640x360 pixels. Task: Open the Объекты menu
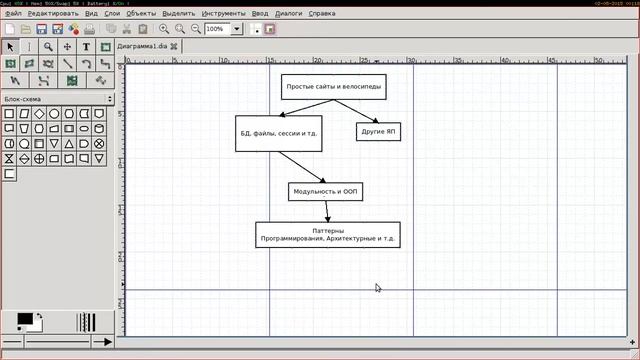(x=141, y=13)
